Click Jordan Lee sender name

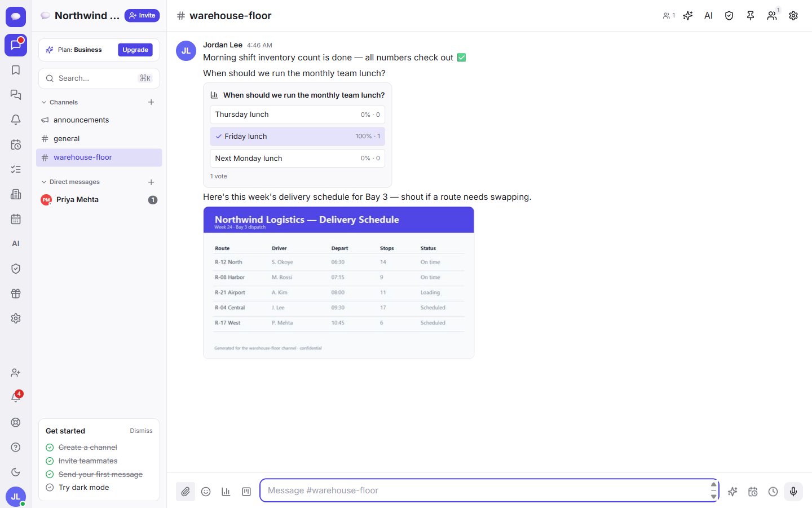223,45
